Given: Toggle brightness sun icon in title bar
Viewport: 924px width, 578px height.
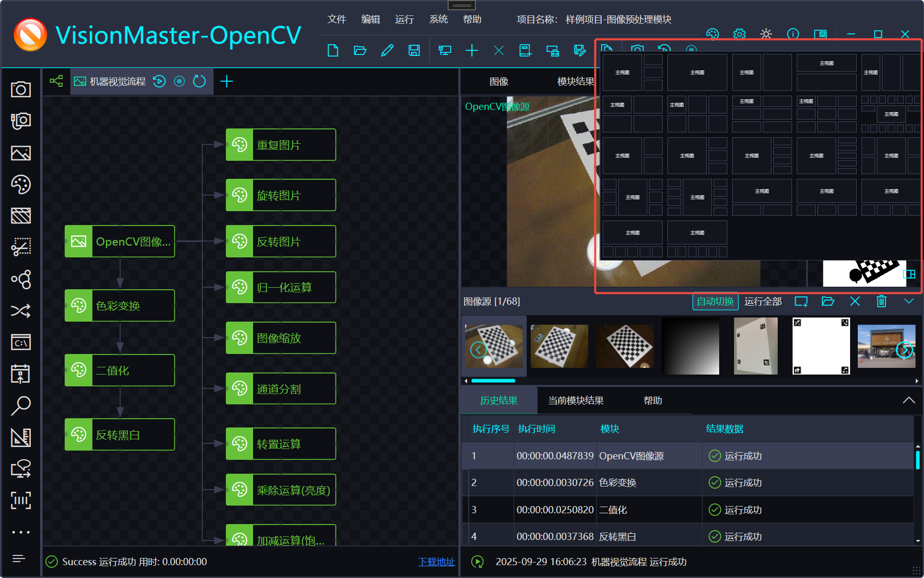Looking at the screenshot, I should (x=766, y=34).
